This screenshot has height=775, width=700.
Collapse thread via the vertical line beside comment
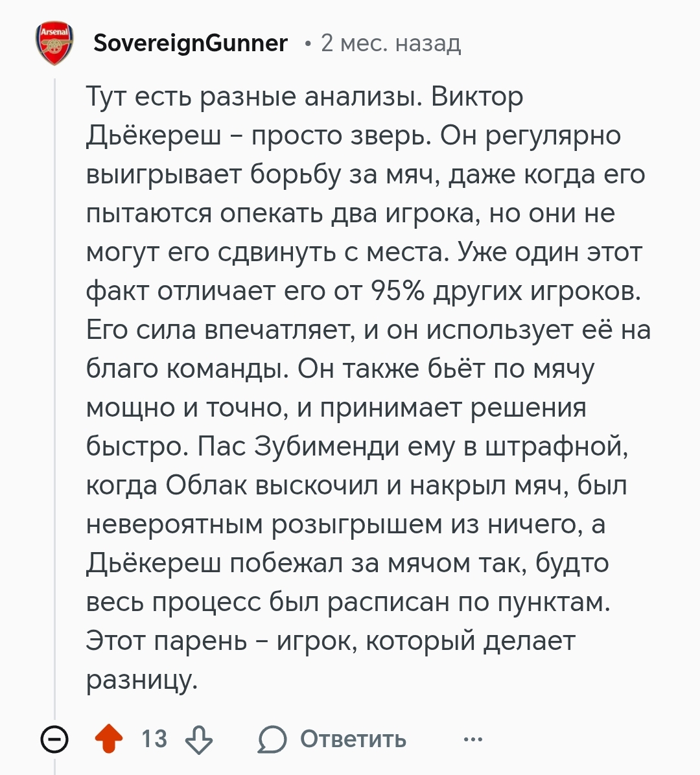pyautogui.click(x=55, y=395)
